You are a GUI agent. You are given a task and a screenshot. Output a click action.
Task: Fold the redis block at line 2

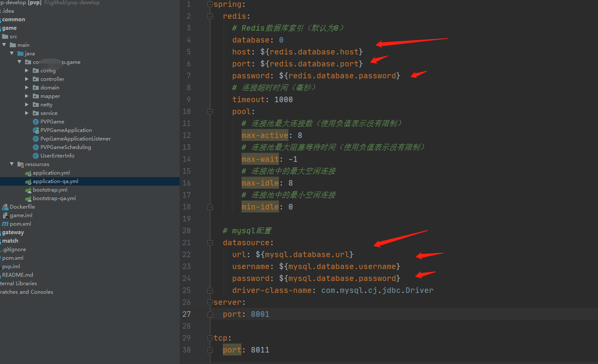pyautogui.click(x=210, y=16)
